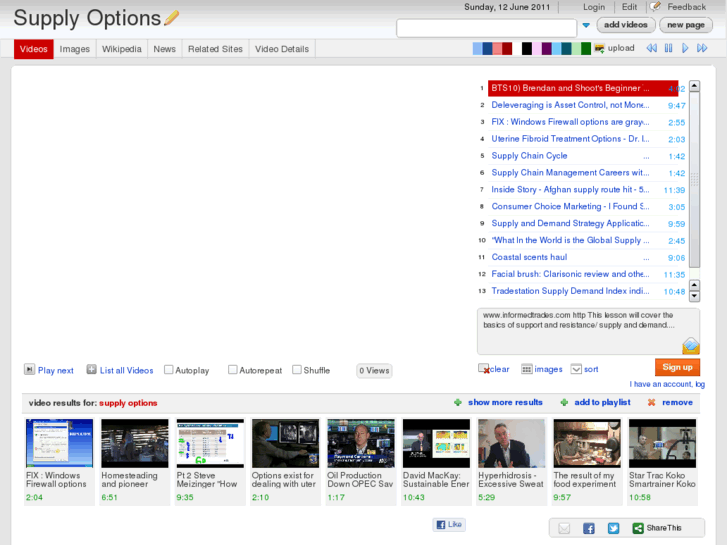This screenshot has height=545, width=727.
Task: Open the search box dropdown arrow
Action: coord(586,27)
